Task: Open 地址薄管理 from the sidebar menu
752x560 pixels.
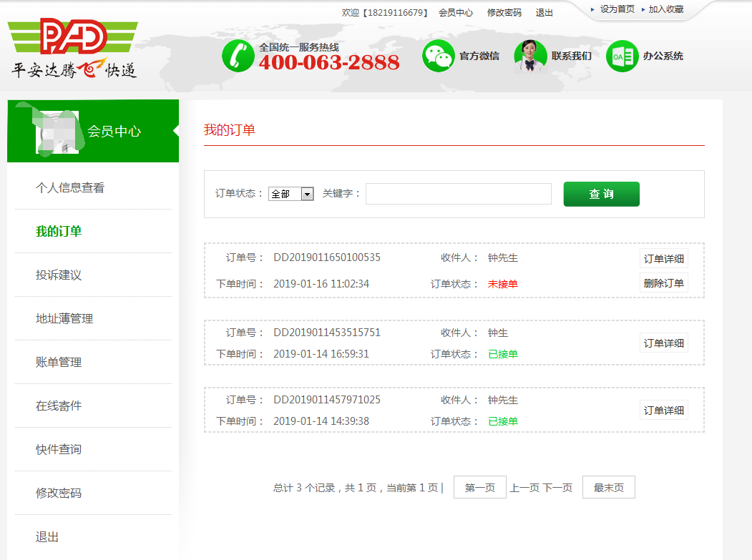Action: 64,319
